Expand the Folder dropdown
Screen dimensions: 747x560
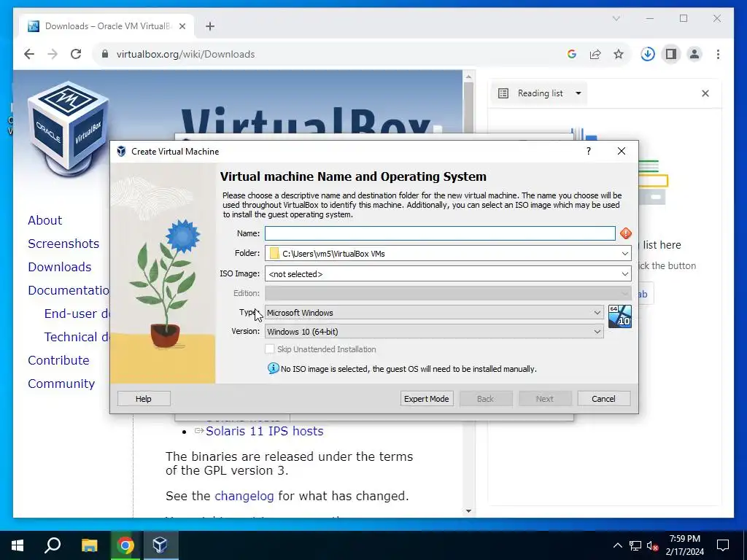pos(624,253)
